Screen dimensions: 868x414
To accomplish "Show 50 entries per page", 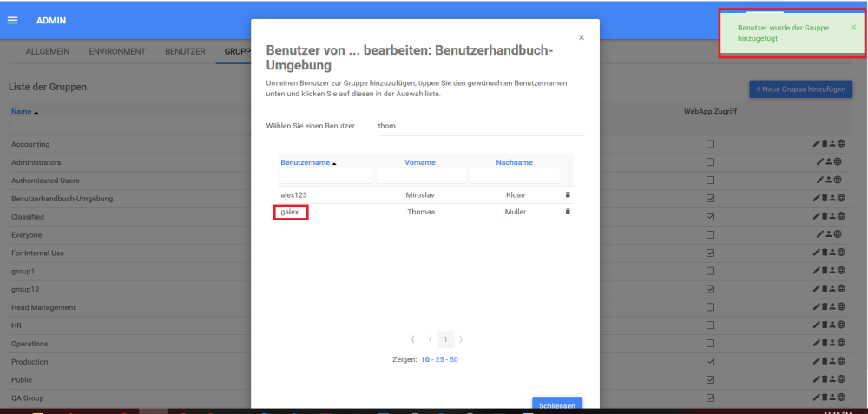I will click(x=454, y=359).
